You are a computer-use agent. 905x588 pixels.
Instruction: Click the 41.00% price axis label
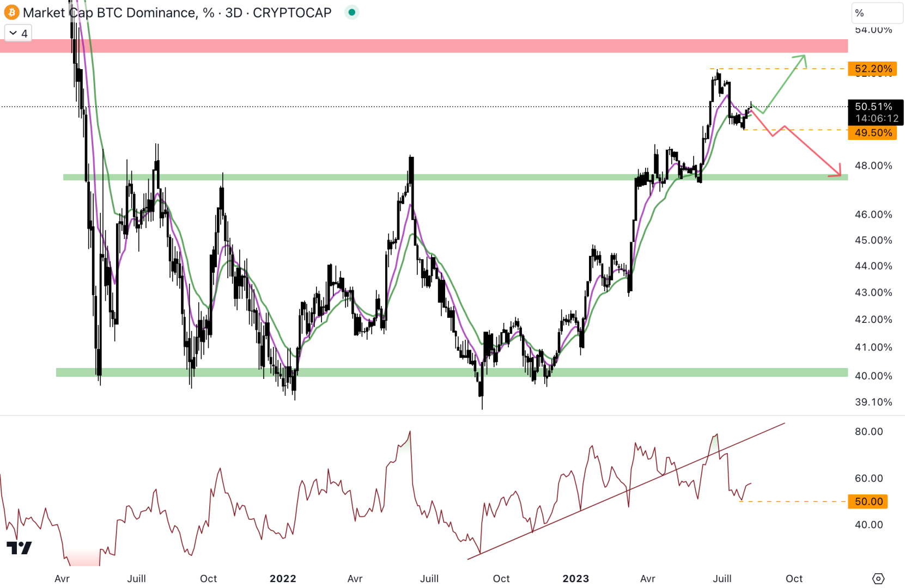(873, 347)
